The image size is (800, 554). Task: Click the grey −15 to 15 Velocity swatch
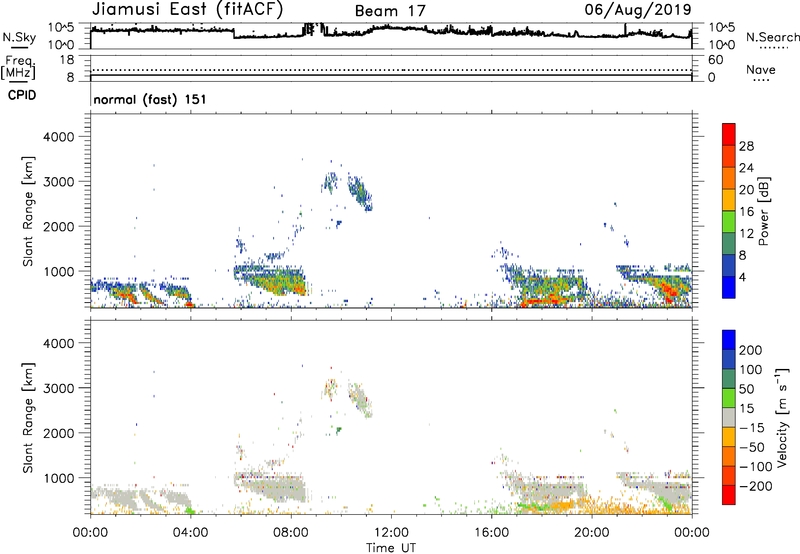click(729, 417)
